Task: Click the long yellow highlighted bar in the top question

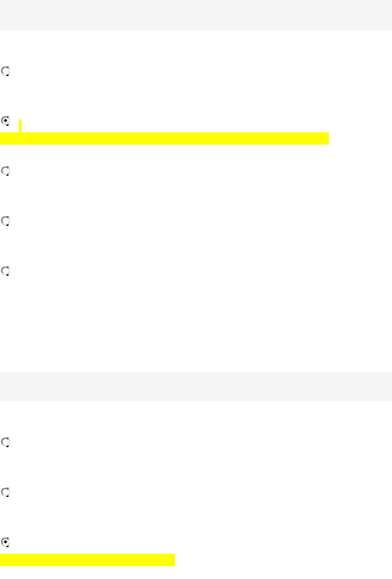Action: (164, 138)
